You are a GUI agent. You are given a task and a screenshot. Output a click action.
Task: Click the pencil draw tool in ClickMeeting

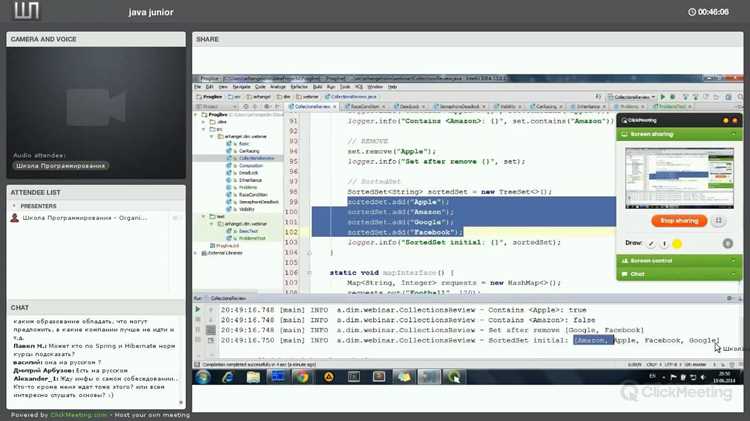click(x=651, y=244)
